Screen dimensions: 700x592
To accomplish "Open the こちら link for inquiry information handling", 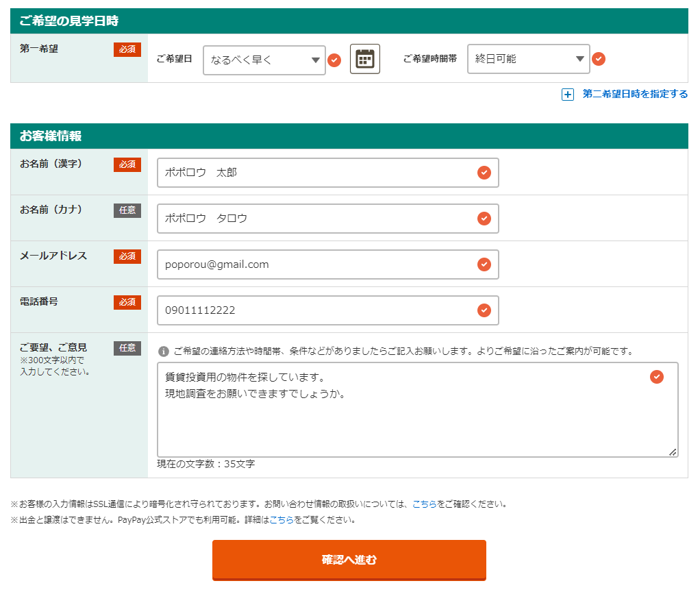I will [x=424, y=504].
